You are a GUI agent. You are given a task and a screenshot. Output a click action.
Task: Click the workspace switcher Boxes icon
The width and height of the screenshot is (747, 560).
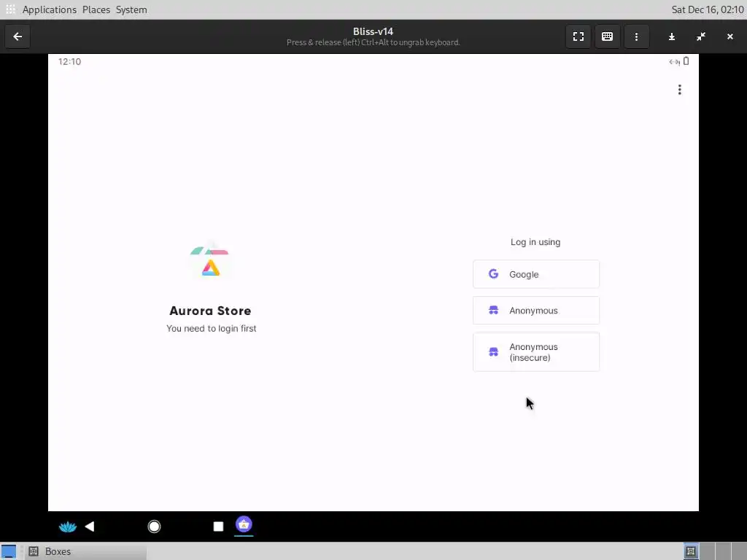tap(691, 551)
